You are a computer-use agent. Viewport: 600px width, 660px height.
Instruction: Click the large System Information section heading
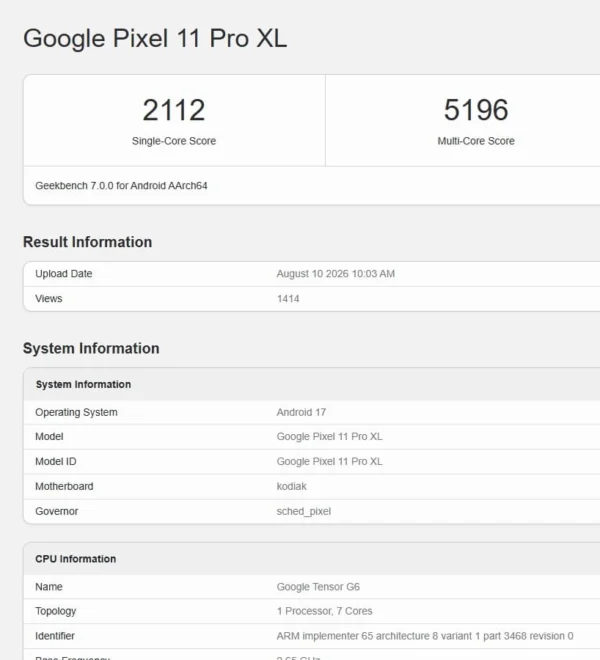pyautogui.click(x=91, y=349)
